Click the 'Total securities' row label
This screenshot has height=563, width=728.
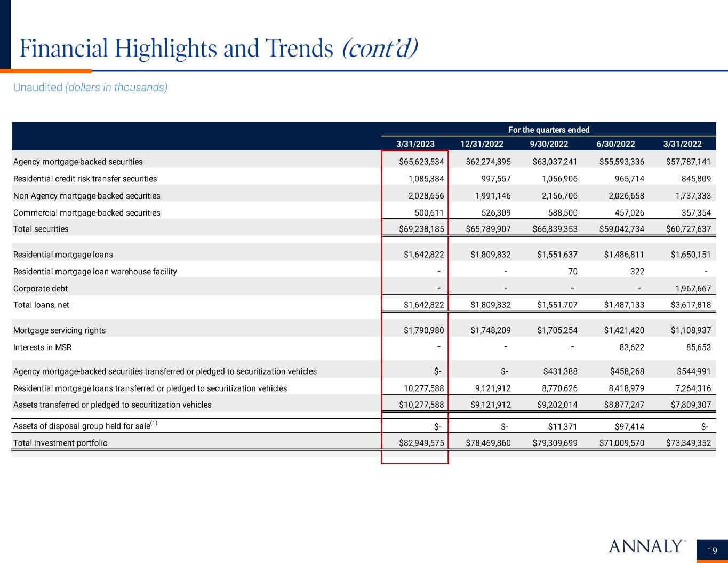point(41,229)
